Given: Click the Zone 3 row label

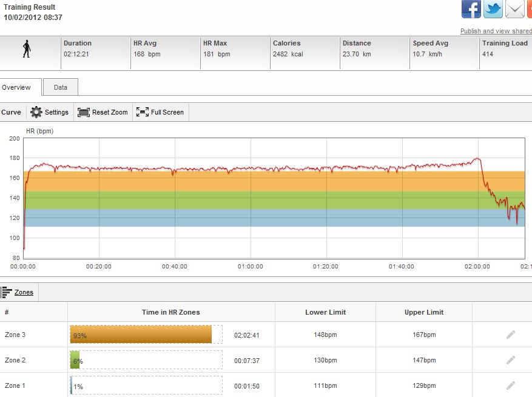Looking at the screenshot, I should pos(15,335).
